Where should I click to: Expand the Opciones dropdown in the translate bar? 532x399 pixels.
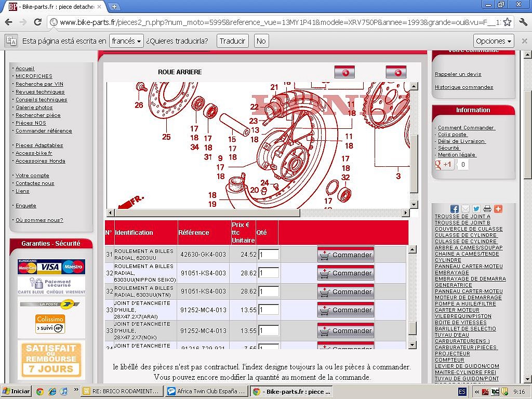tap(494, 41)
